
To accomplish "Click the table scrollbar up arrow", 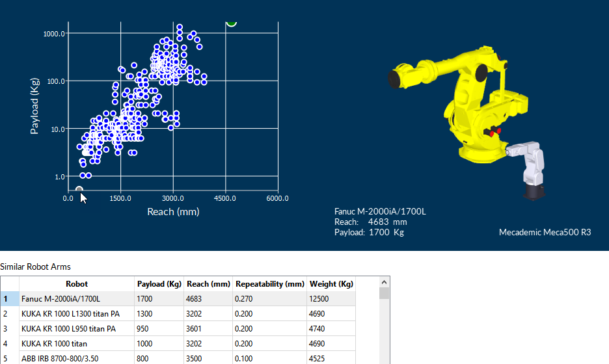I will click(x=385, y=282).
